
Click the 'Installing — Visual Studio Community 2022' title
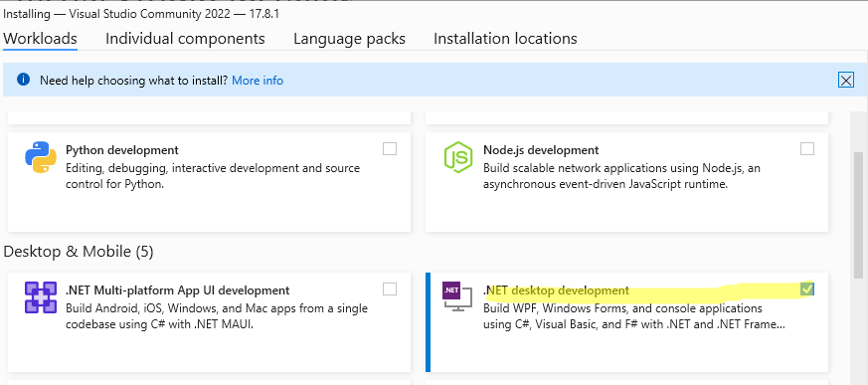tap(141, 14)
